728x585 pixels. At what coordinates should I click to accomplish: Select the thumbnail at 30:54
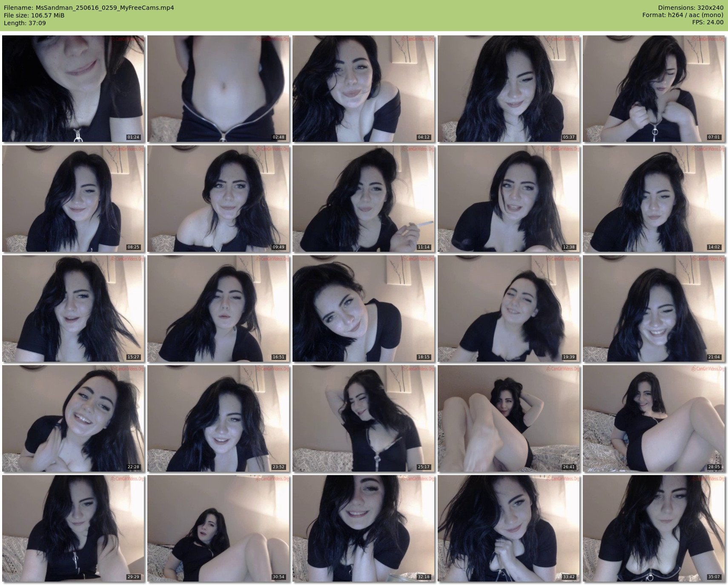(x=218, y=528)
